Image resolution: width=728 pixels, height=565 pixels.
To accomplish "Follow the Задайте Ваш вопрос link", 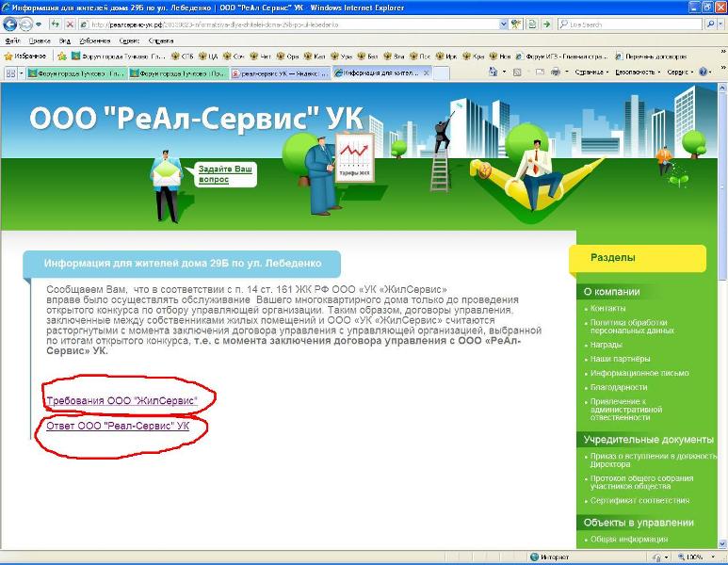I will point(225,174).
